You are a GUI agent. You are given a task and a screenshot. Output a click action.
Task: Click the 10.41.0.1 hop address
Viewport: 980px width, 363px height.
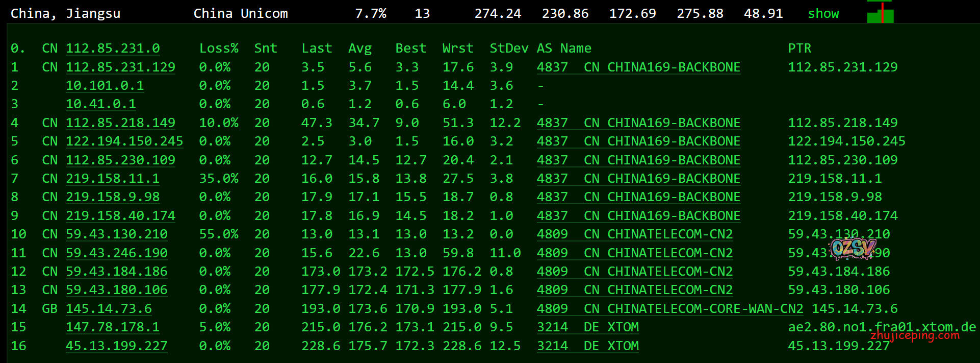[x=101, y=104]
